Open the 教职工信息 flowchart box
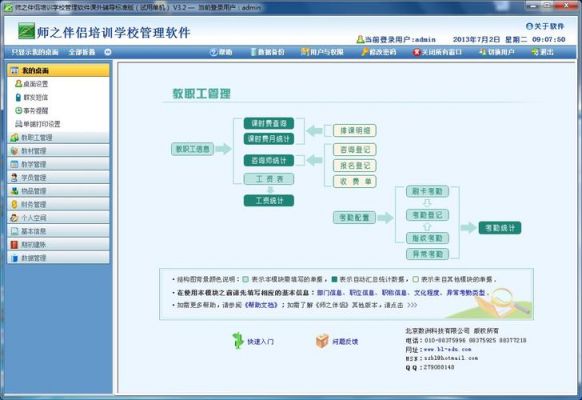Viewport: 582px width, 400px height. [192, 149]
